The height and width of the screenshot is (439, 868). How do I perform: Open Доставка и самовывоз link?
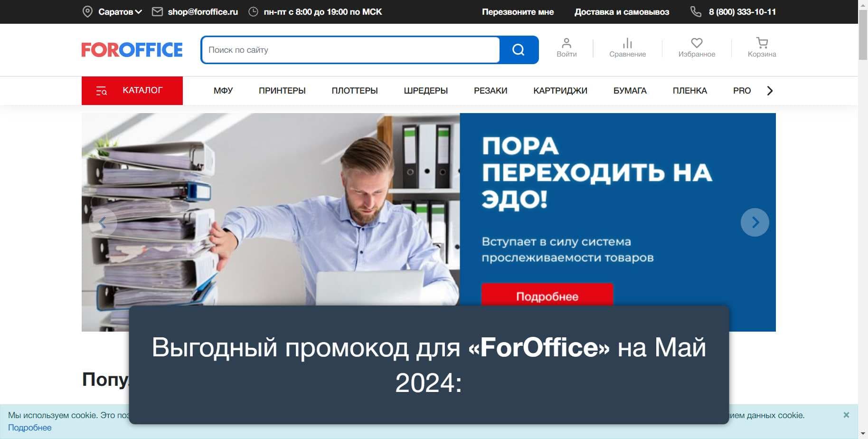pos(622,12)
